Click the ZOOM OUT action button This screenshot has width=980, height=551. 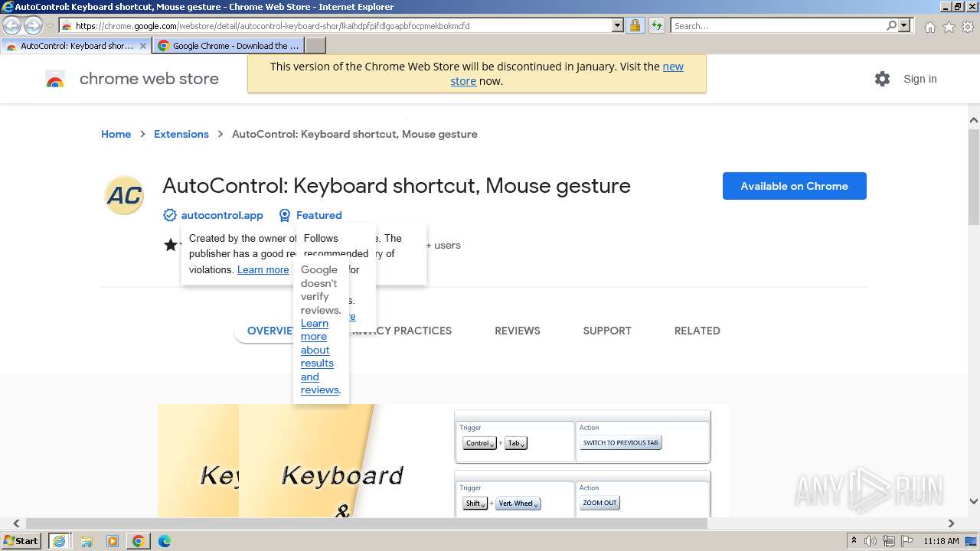click(599, 503)
